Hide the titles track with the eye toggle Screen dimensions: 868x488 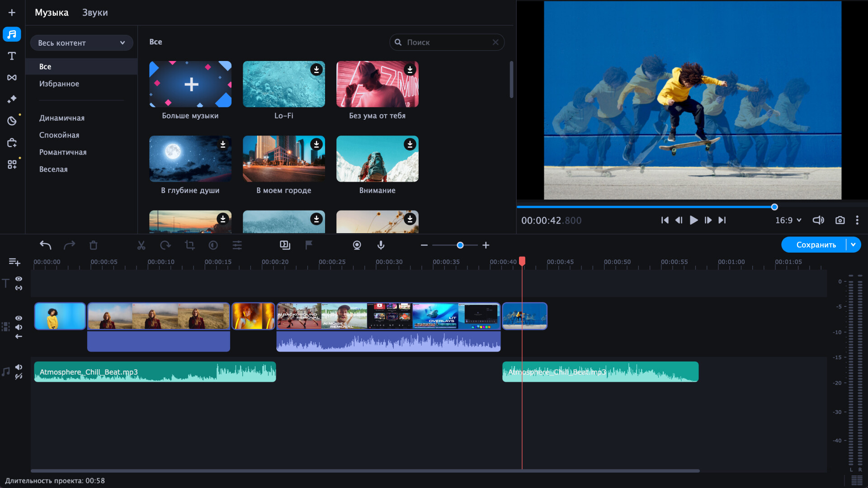coord(19,279)
